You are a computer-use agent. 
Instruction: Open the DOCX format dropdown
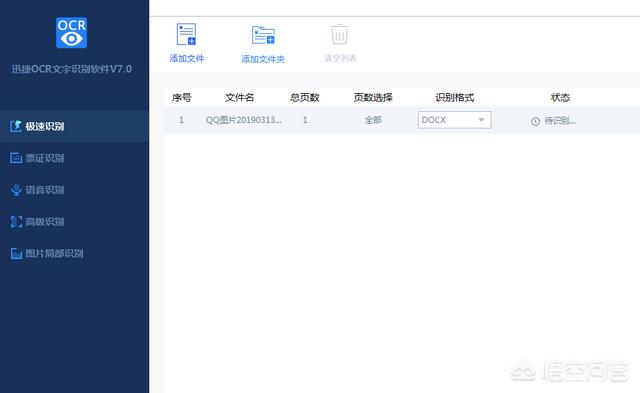coord(454,120)
